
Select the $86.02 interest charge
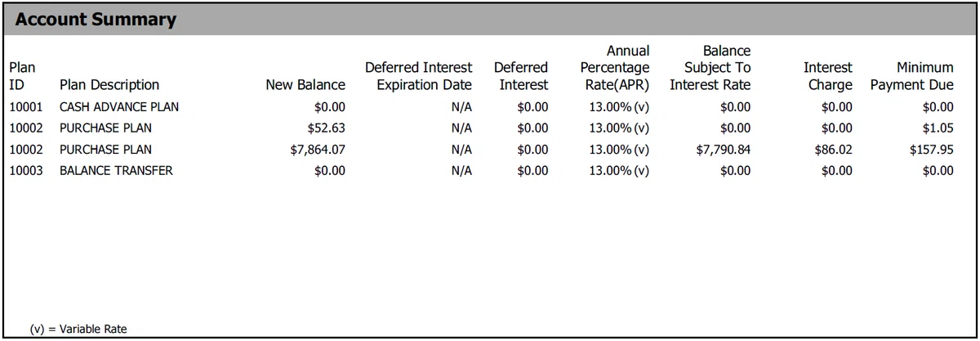833,149
